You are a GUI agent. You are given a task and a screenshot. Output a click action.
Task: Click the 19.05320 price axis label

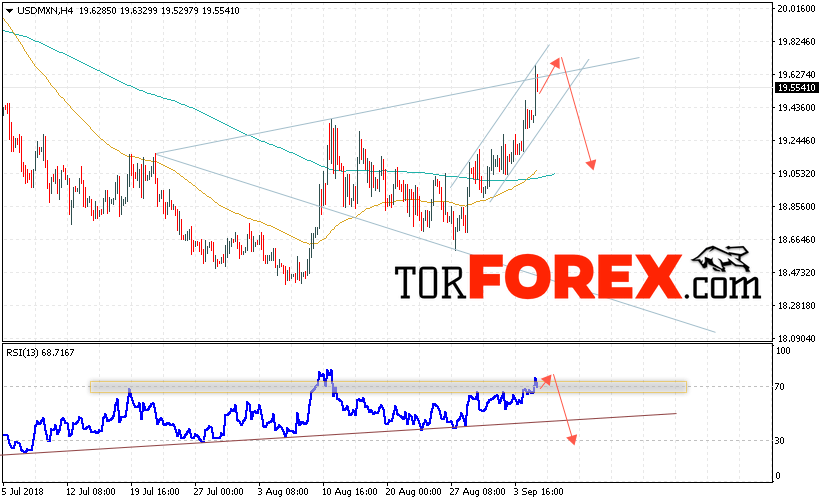tap(796, 174)
